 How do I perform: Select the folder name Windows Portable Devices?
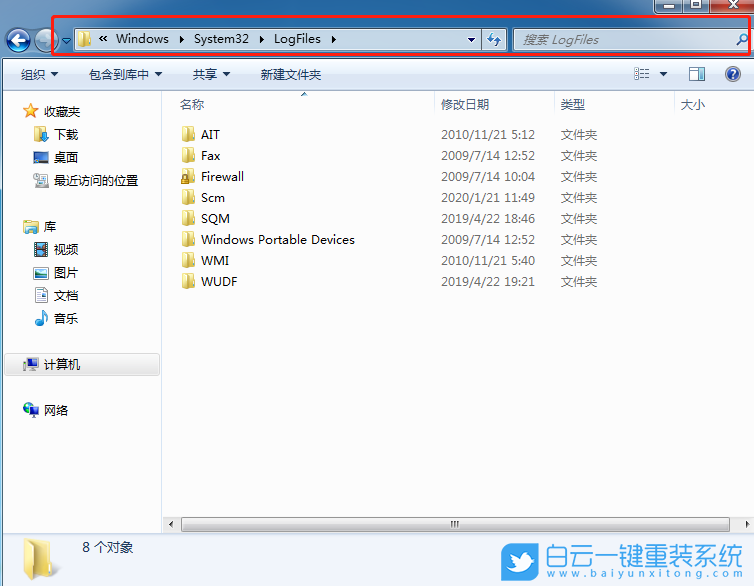[x=277, y=239]
